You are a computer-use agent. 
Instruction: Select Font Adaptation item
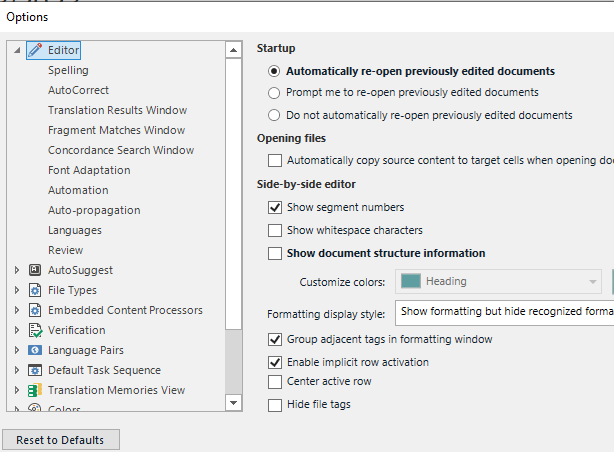89,170
